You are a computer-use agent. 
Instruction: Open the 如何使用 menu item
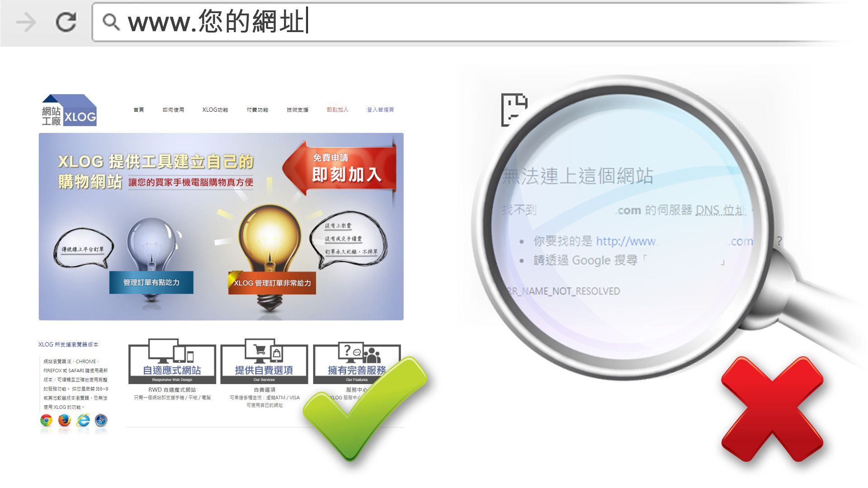tap(173, 110)
